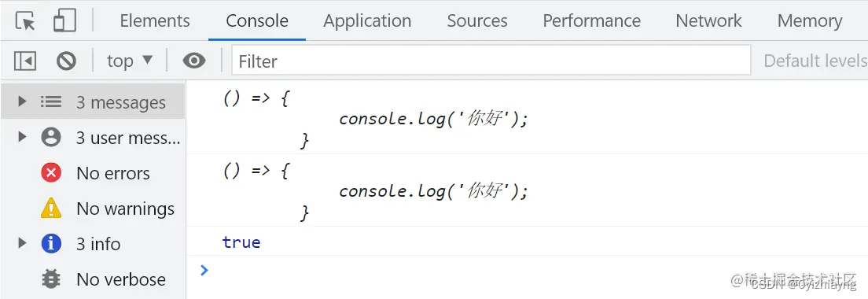
Task: Open the Memory tab
Action: pos(810,21)
